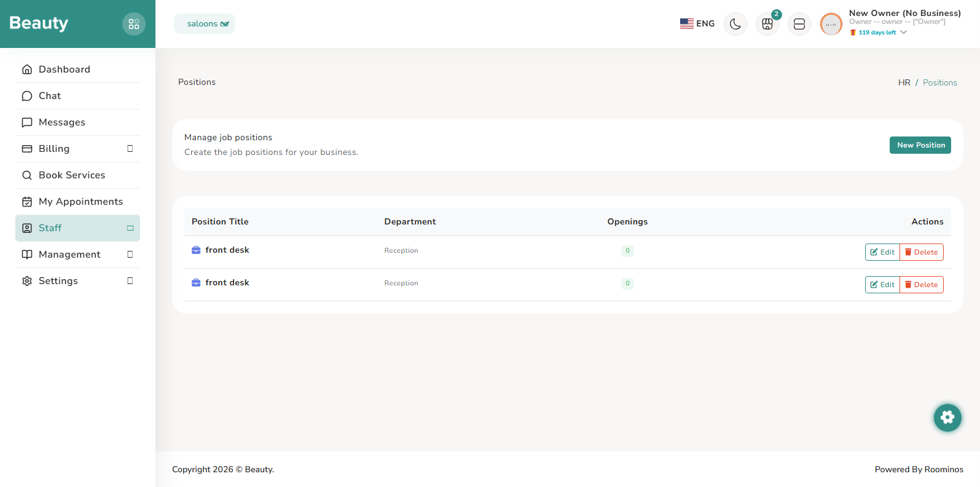Image resolution: width=980 pixels, height=487 pixels.
Task: Edit first front desk position
Action: pos(882,252)
